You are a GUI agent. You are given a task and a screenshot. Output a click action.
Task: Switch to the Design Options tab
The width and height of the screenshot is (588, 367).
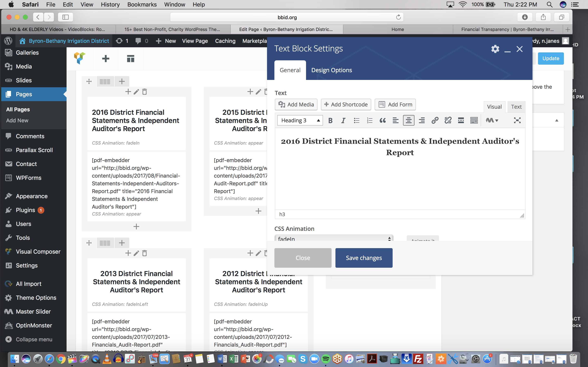click(x=331, y=70)
